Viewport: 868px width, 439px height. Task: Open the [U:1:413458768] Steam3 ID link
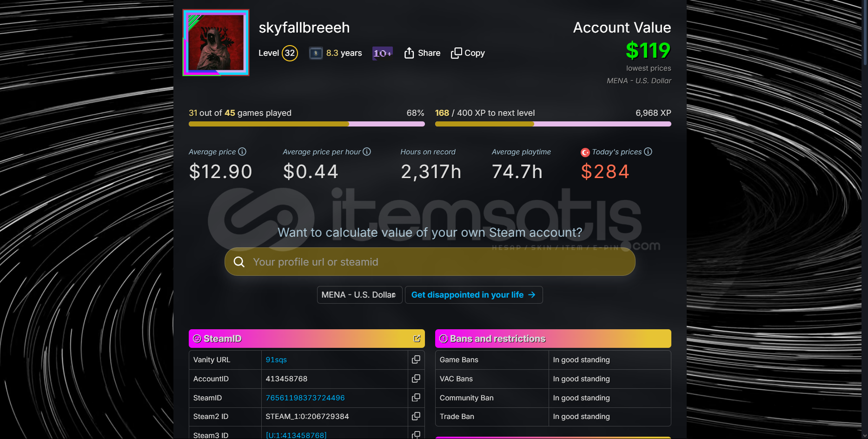(296, 435)
